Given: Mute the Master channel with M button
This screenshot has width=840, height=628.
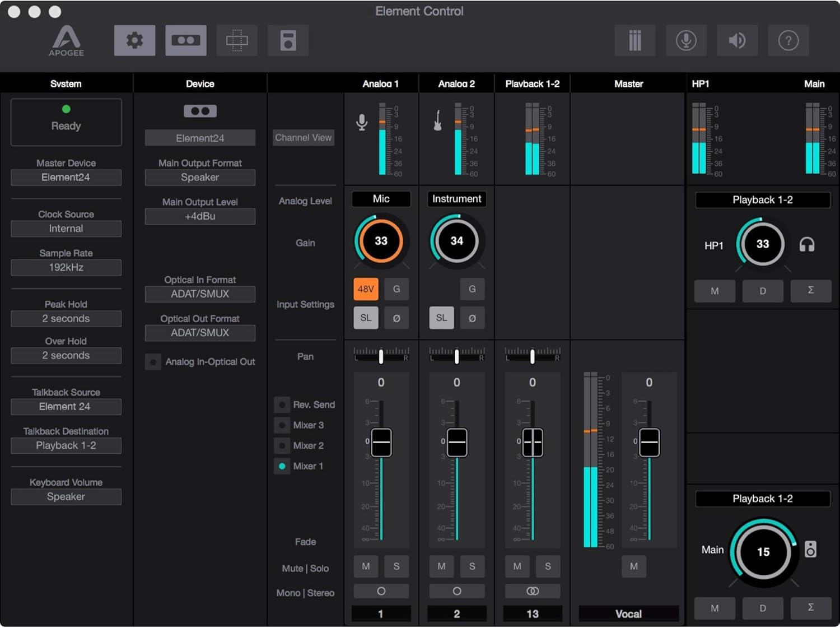Looking at the screenshot, I should click(633, 566).
